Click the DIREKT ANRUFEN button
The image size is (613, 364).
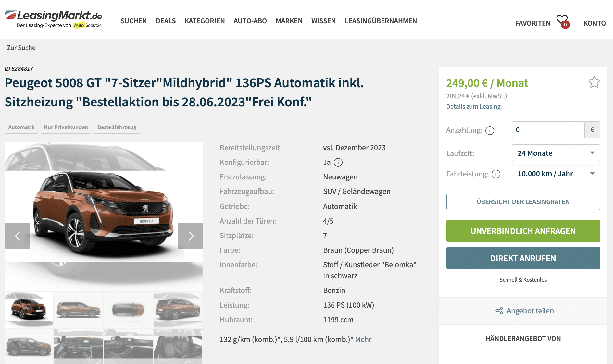pos(523,258)
